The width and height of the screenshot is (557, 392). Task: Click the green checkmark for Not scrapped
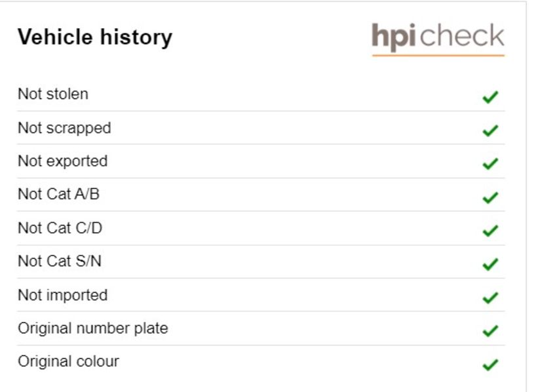(x=490, y=130)
